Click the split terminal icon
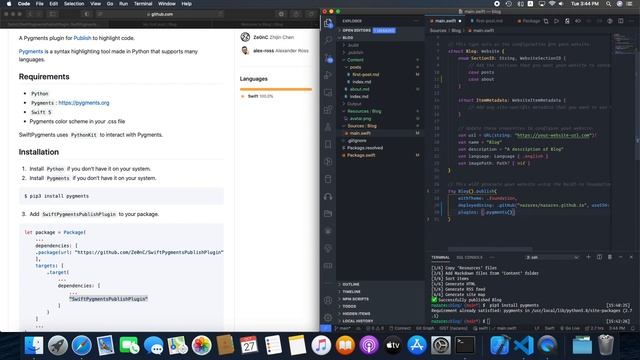Viewport: 640px width, 360px height. 599,257
